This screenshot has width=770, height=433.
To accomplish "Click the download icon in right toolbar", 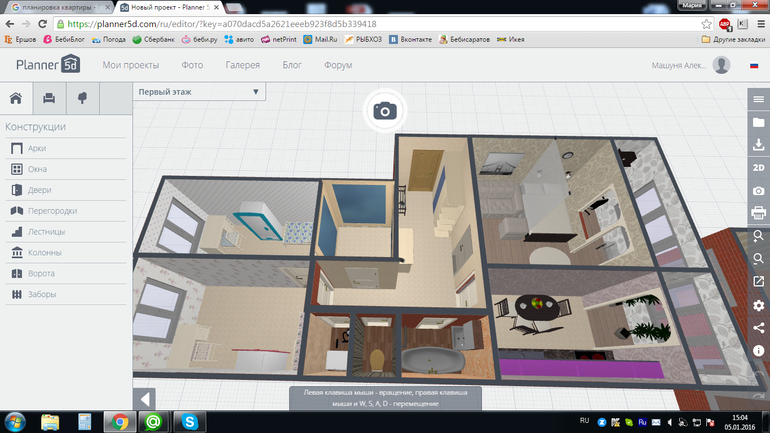I will (x=759, y=145).
